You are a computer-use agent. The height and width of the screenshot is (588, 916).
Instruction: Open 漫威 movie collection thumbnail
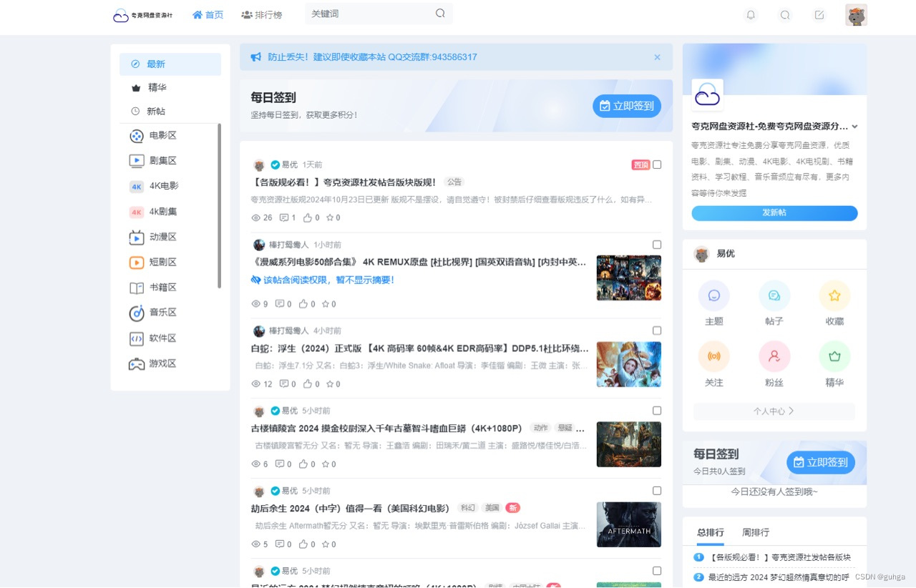629,278
